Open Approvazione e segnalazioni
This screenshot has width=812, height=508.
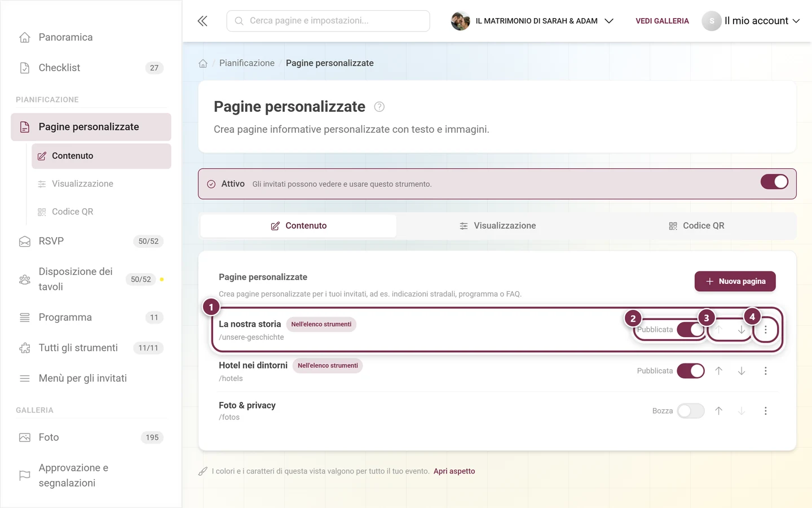click(x=91, y=475)
